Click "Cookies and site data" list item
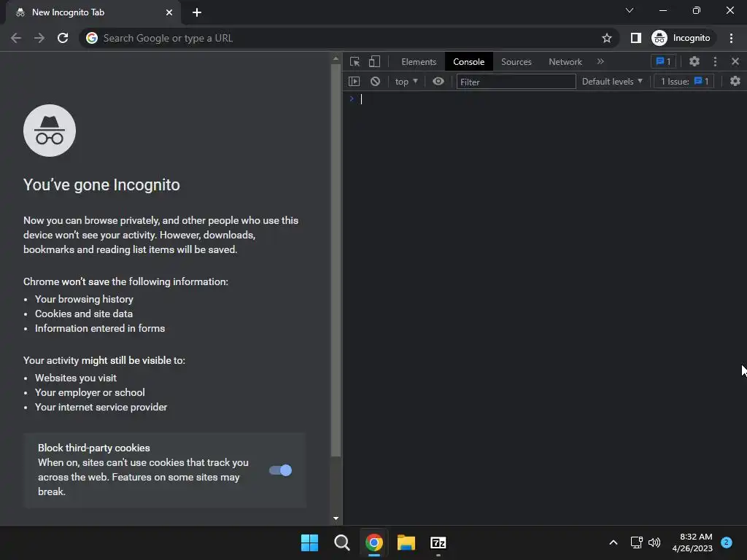The image size is (747, 560). pyautogui.click(x=84, y=314)
